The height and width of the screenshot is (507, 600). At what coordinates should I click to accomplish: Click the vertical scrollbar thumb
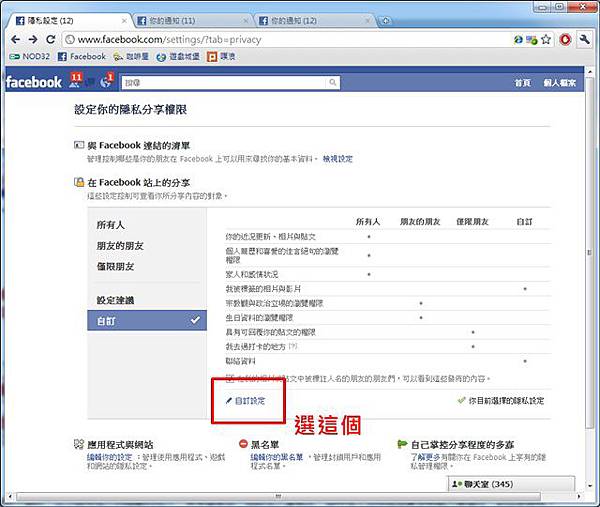click(x=589, y=253)
